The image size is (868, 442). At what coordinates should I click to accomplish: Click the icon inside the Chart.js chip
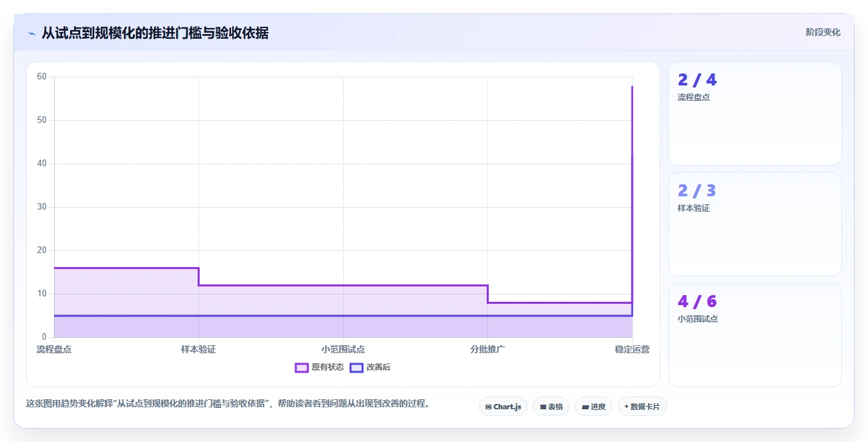click(489, 407)
